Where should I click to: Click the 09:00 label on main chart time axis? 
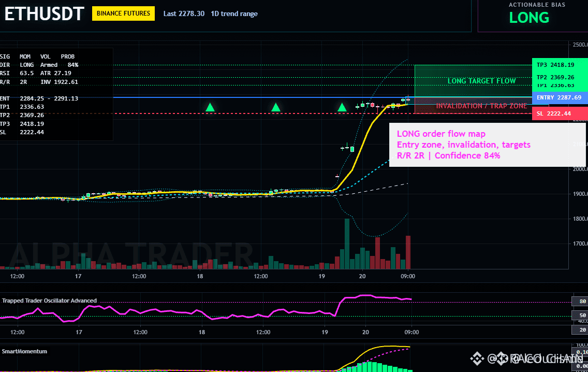[x=408, y=276]
